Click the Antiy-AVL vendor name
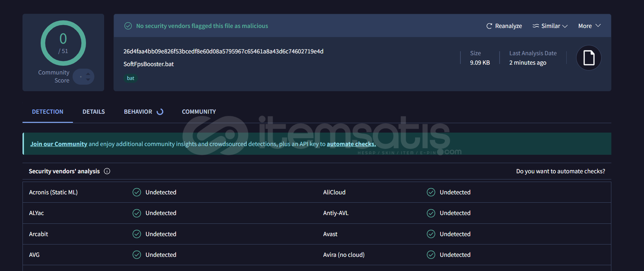This screenshot has height=271, width=644. [336, 213]
